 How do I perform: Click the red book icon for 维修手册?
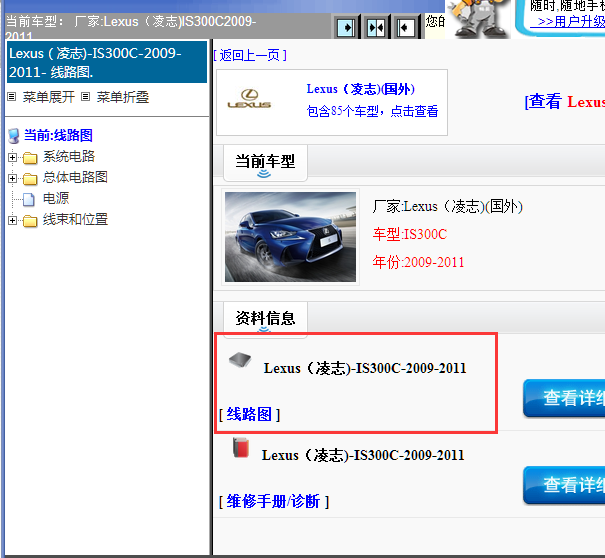pos(241,447)
